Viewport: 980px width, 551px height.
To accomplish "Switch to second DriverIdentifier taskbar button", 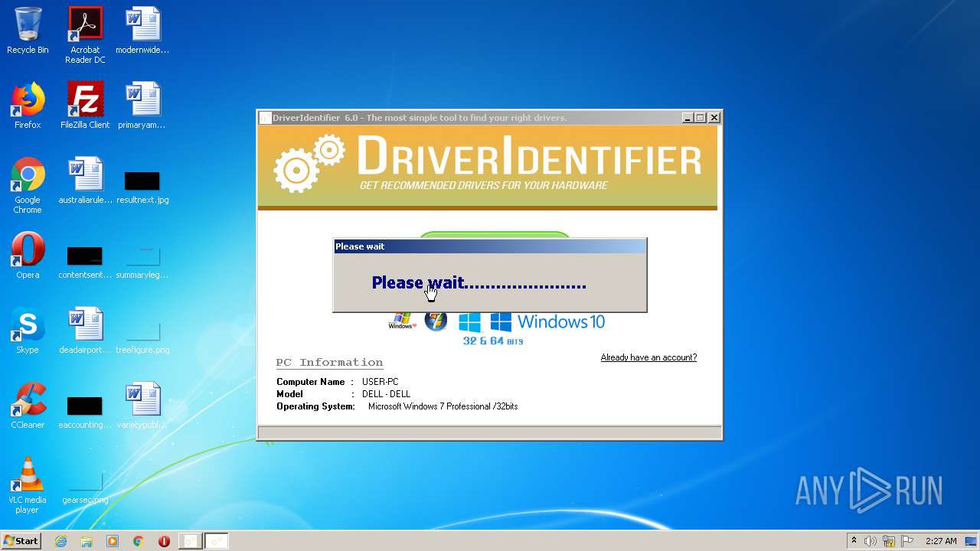I will click(x=216, y=541).
